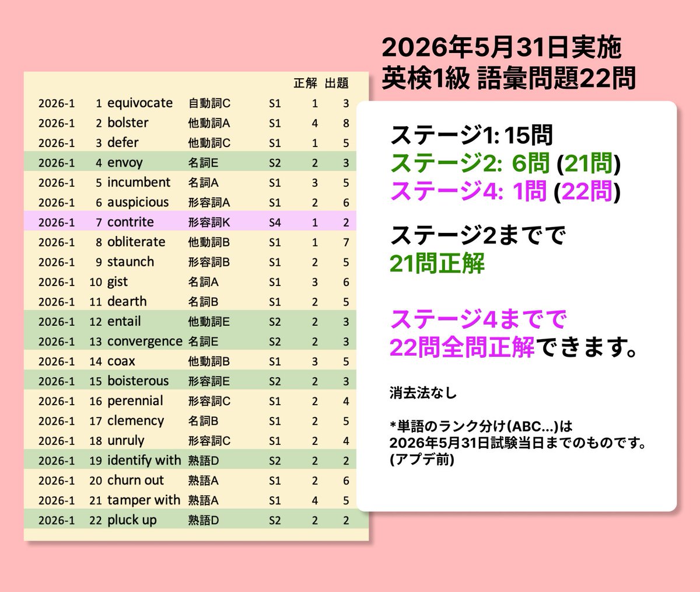The image size is (700, 592).
Task: Select '他動詞E' in the entail row
Action: tap(209, 322)
